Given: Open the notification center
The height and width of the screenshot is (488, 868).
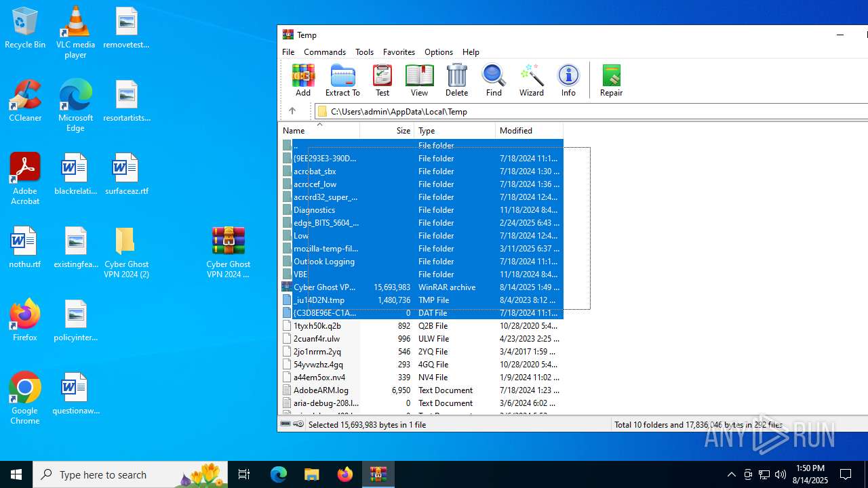Looking at the screenshot, I should pyautogui.click(x=846, y=474).
